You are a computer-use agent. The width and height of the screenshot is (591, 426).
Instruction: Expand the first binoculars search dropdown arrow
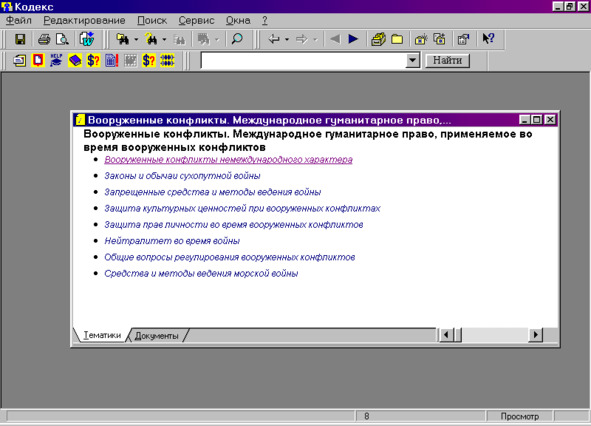[136, 39]
